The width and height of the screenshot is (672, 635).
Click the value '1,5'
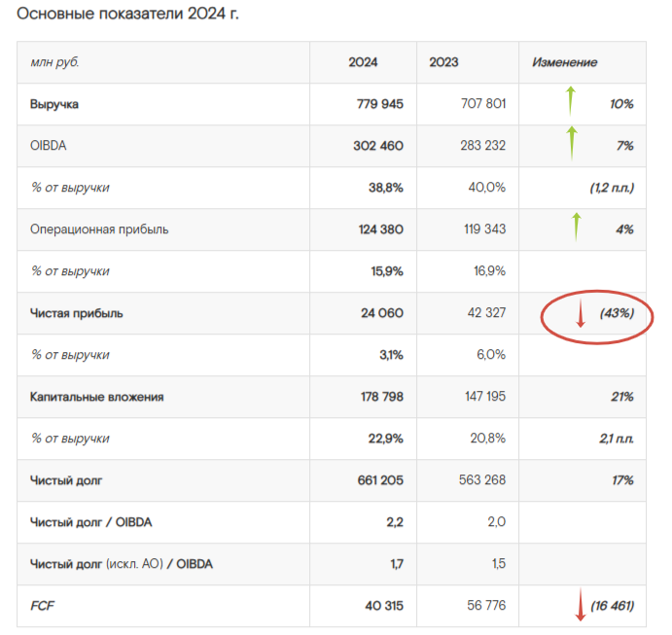click(499, 563)
